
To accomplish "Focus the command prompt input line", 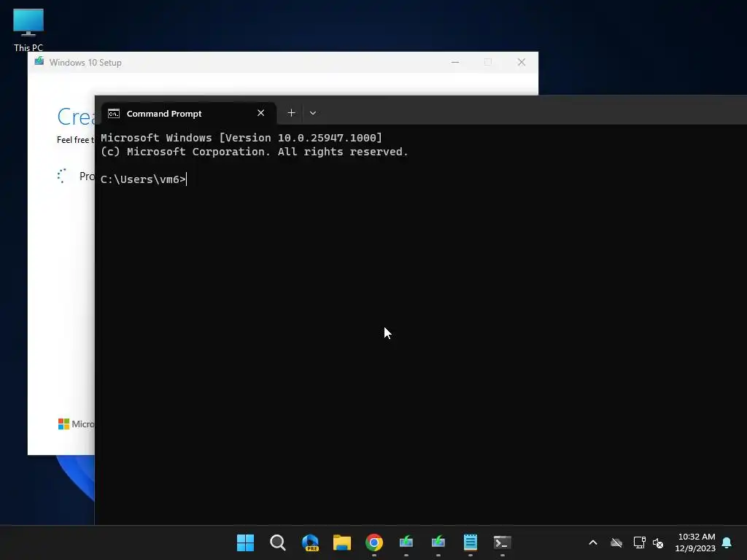I will 144,179.
